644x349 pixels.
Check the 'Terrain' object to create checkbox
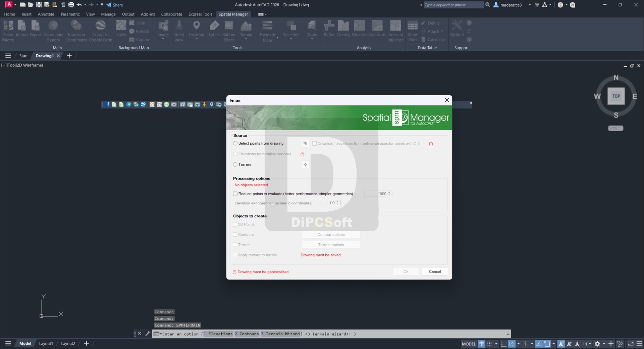tap(235, 245)
